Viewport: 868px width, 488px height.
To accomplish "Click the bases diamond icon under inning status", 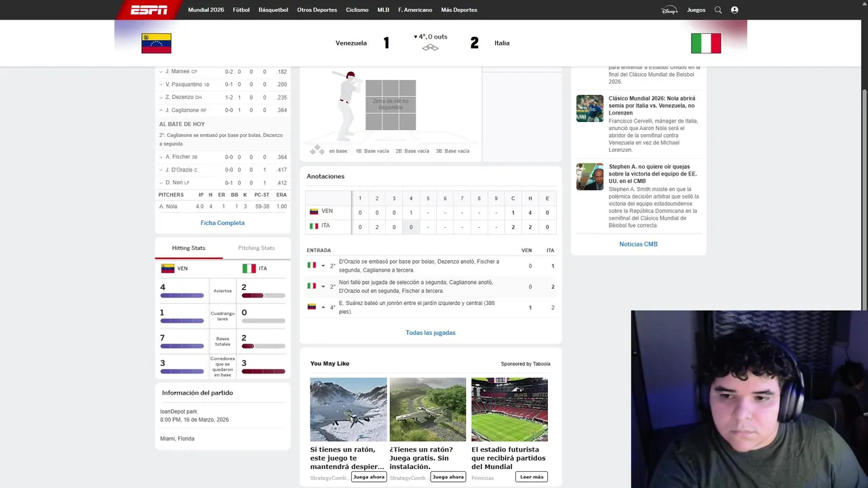I will [431, 47].
